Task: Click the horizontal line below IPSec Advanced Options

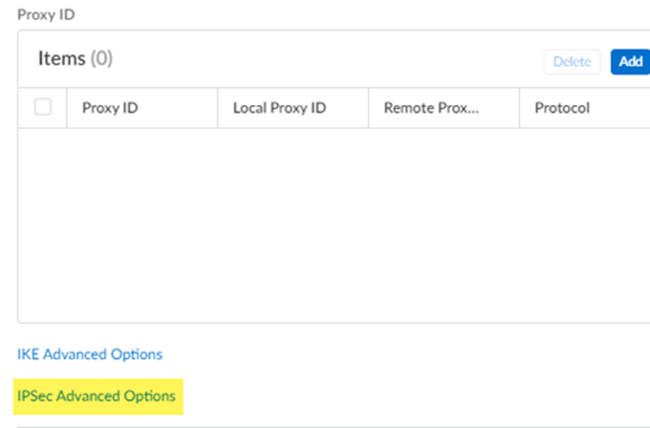Action: [x=330, y=427]
